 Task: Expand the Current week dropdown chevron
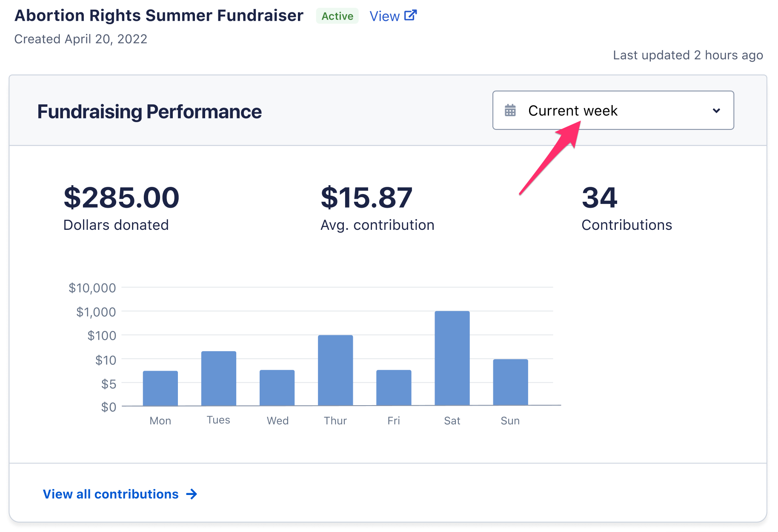tap(716, 111)
